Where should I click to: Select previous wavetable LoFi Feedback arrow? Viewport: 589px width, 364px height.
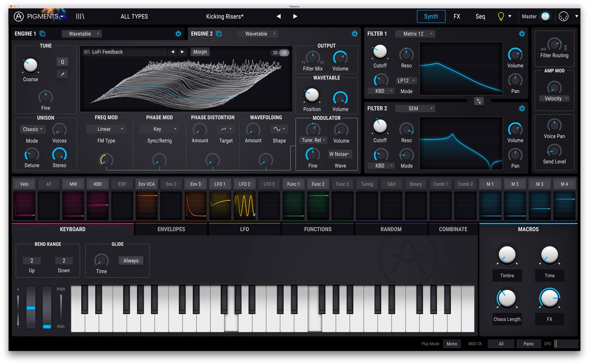click(172, 52)
